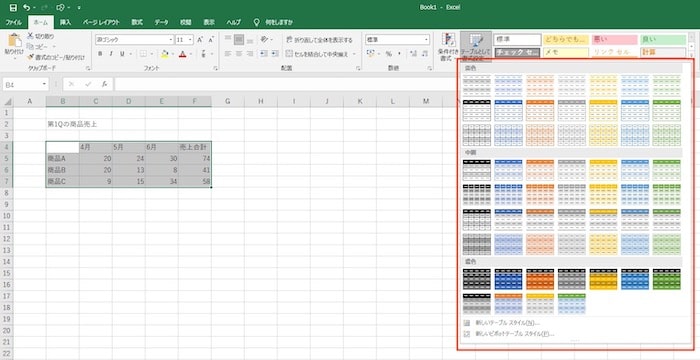Switch touch/mouse mode icon

(61, 8)
